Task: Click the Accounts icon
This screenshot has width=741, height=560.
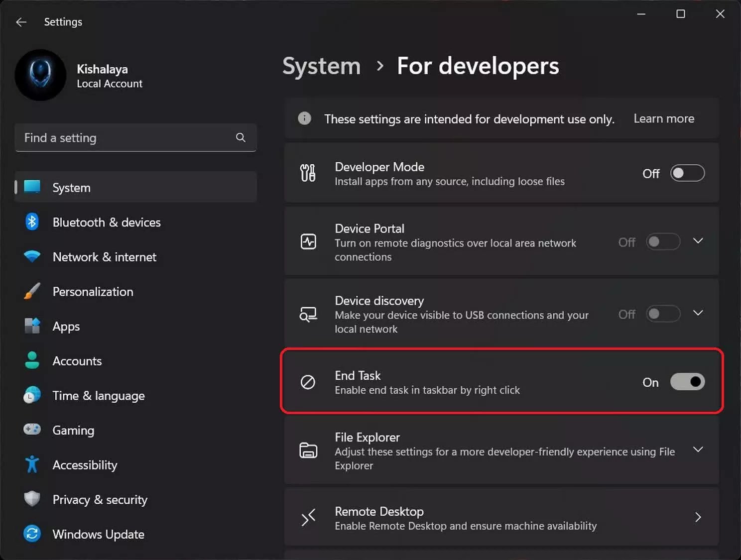Action: point(32,360)
